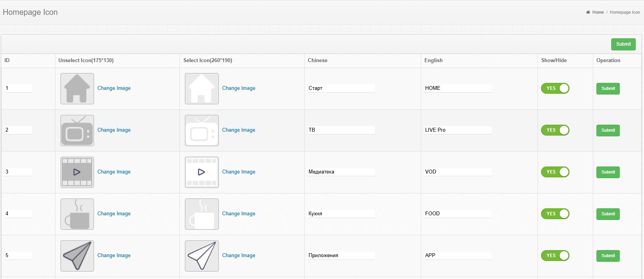Click the gray film strip unselect icon
Viewport: 644px width, 279px height.
point(77,172)
